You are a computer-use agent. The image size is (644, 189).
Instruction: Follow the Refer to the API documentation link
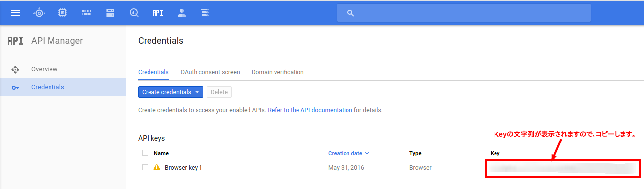310,110
